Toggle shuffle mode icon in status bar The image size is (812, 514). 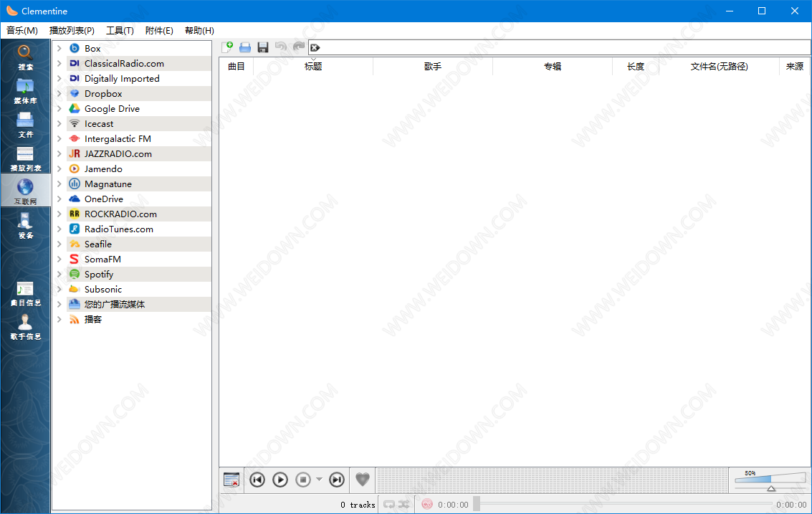coord(404,504)
